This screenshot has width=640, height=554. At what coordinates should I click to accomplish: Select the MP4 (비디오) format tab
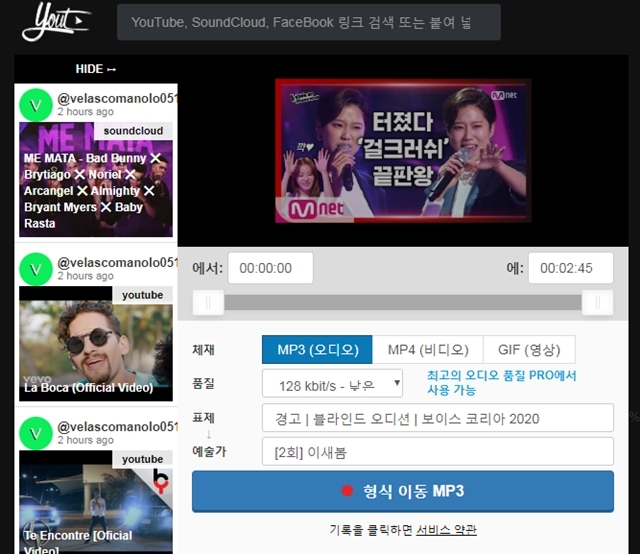(x=428, y=349)
